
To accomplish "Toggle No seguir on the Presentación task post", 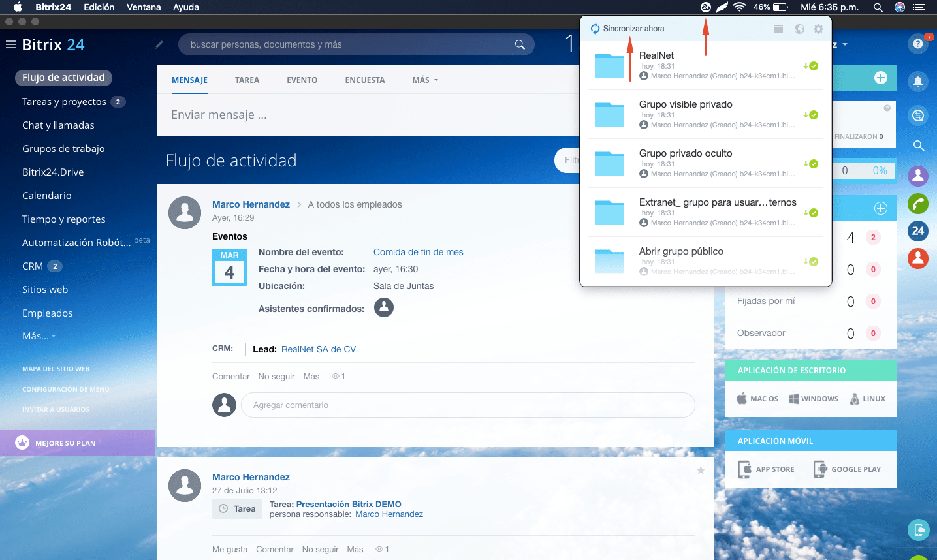I will tap(320, 550).
